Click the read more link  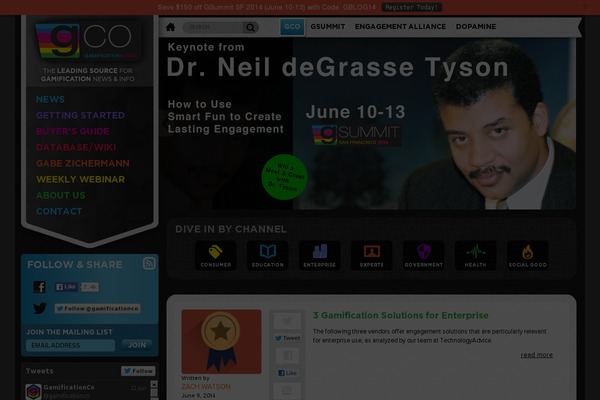[536, 355]
